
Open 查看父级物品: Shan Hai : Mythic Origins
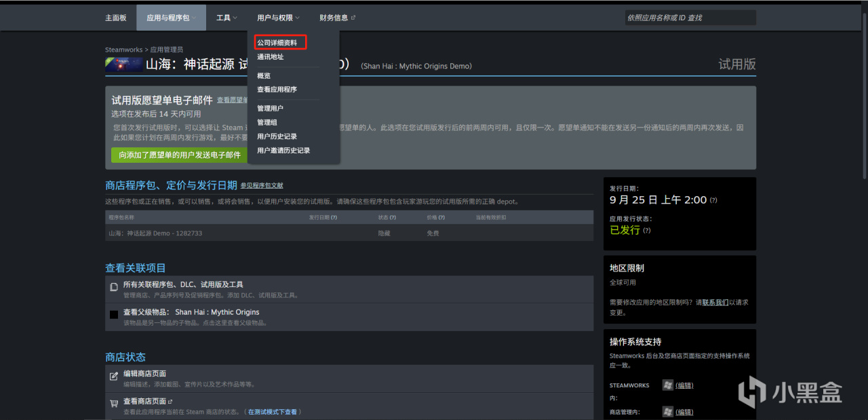(x=191, y=312)
